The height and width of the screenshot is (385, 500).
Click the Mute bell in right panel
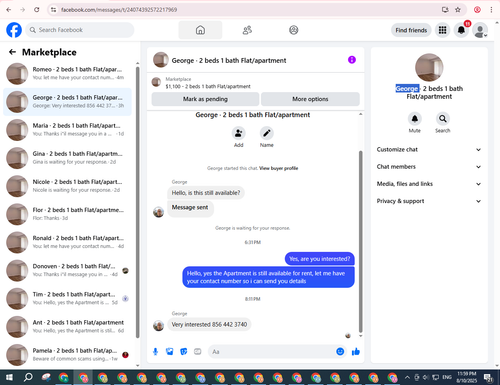click(x=415, y=119)
